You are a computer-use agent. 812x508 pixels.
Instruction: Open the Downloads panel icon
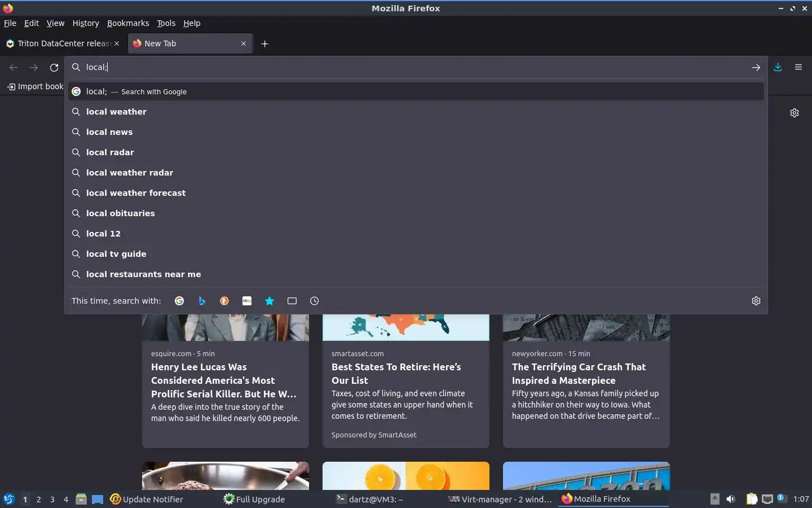pos(778,67)
